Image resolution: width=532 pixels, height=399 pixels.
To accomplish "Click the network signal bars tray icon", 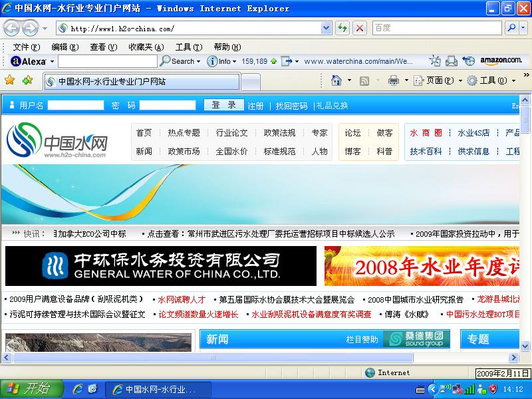I will (x=469, y=389).
